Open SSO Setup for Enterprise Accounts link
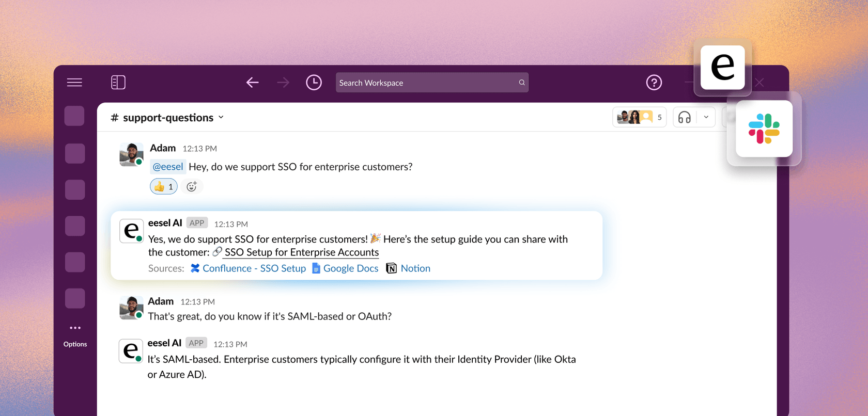868x416 pixels. (301, 252)
